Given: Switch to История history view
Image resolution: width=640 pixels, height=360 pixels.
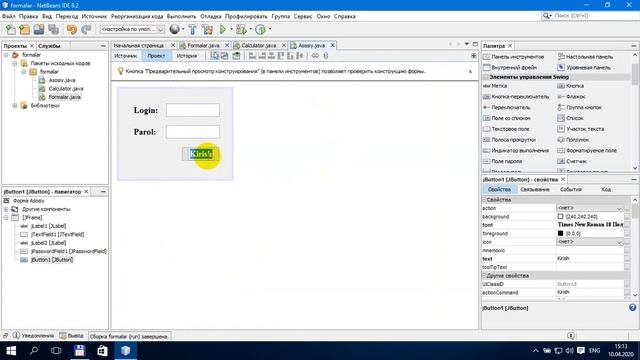Looking at the screenshot, I should [187, 56].
